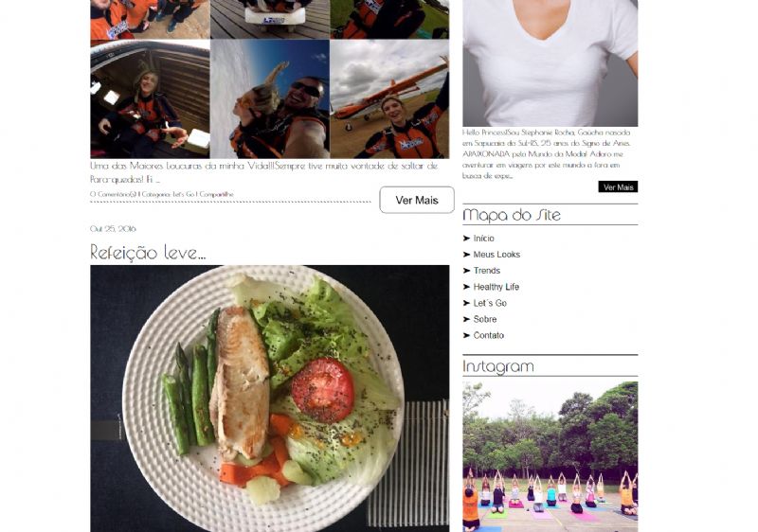Click the orange airplane selfie photo
Image resolution: width=758 pixels, height=532 pixels.
point(389,99)
